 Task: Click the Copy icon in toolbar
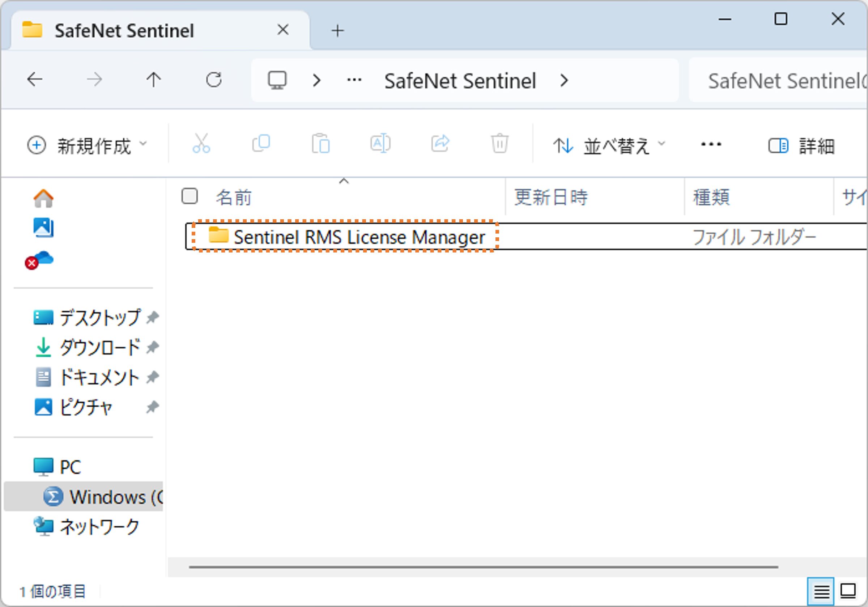(x=261, y=144)
